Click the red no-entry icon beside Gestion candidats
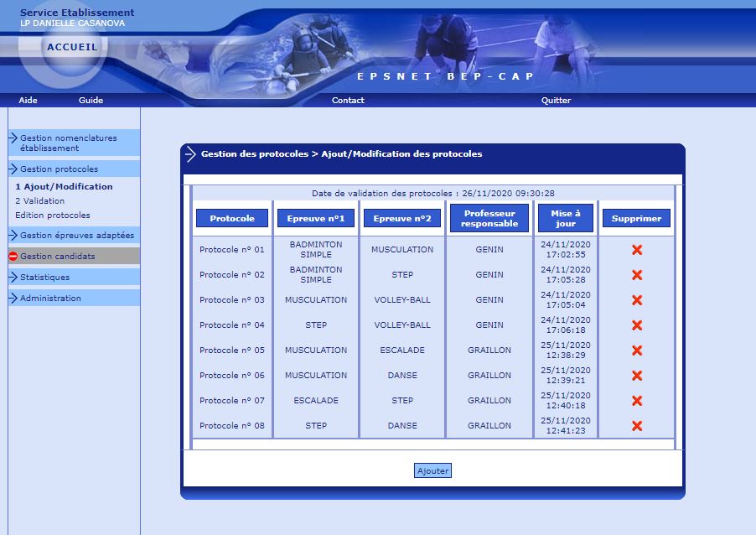756x535 pixels. 13,256
